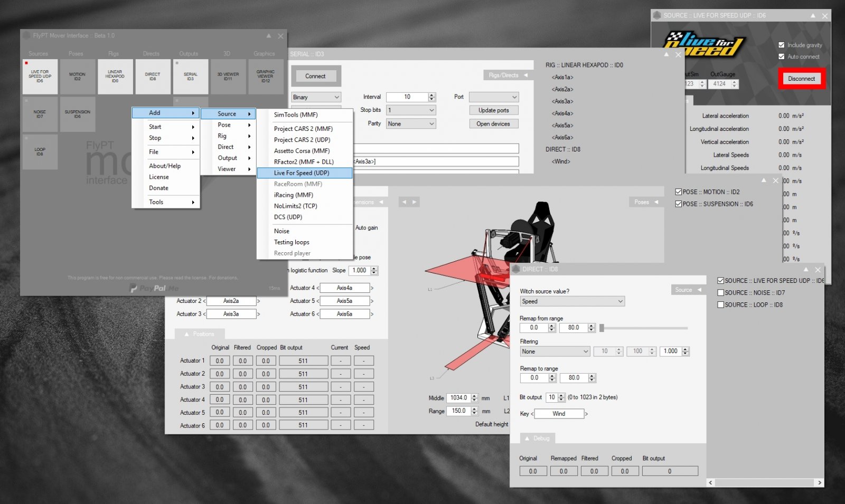Image resolution: width=845 pixels, height=504 pixels.
Task: Open the Suspension ID6 pose tile
Action: tap(78, 114)
